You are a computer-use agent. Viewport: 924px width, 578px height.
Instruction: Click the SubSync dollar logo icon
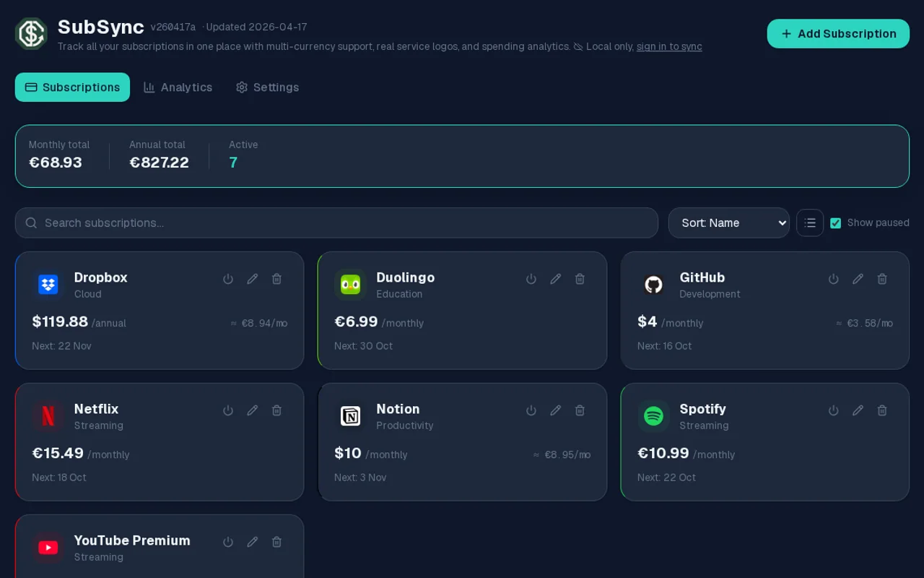tap(31, 33)
